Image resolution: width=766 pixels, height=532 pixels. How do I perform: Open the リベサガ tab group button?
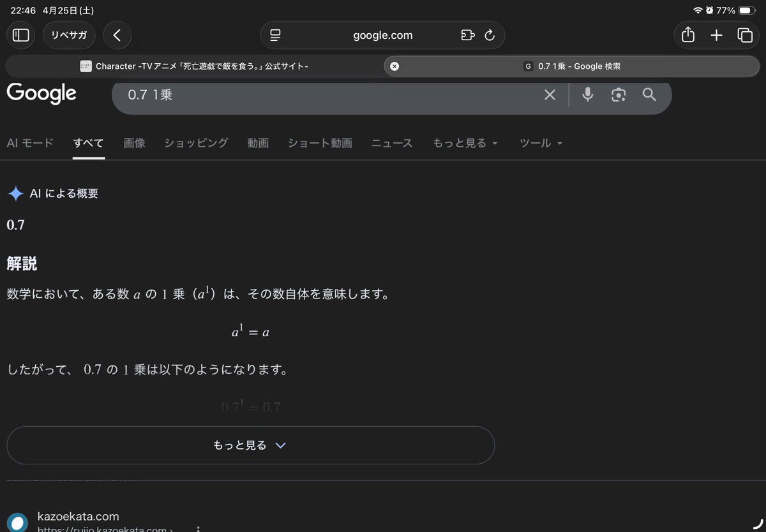tap(69, 35)
